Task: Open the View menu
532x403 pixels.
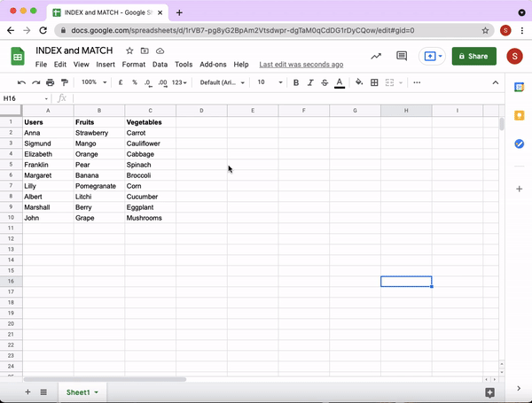Action: pyautogui.click(x=81, y=65)
